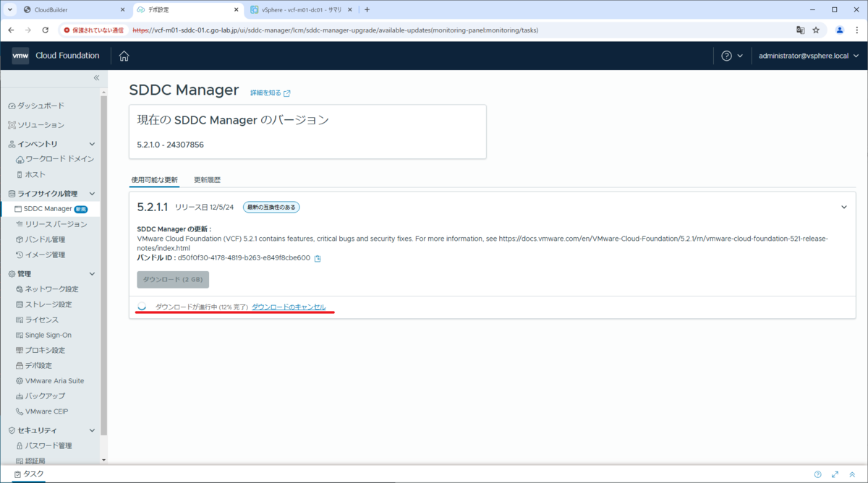Open VMware Aria Suite page
The height and width of the screenshot is (483, 868).
pyautogui.click(x=54, y=380)
